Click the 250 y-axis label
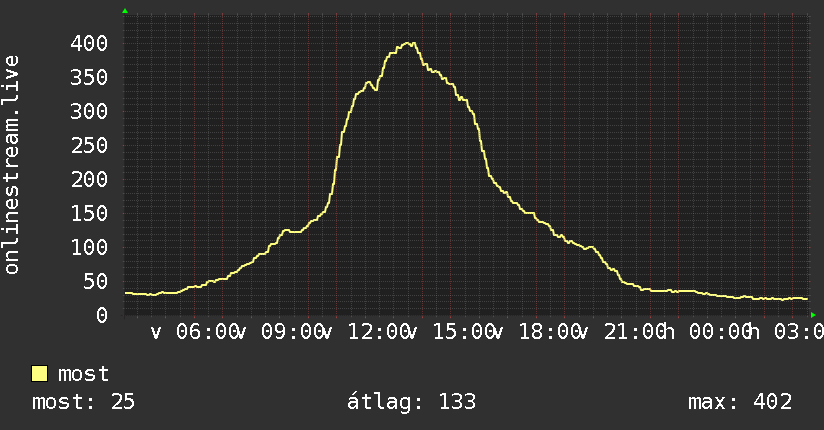This screenshot has height=430, width=824. 89,145
